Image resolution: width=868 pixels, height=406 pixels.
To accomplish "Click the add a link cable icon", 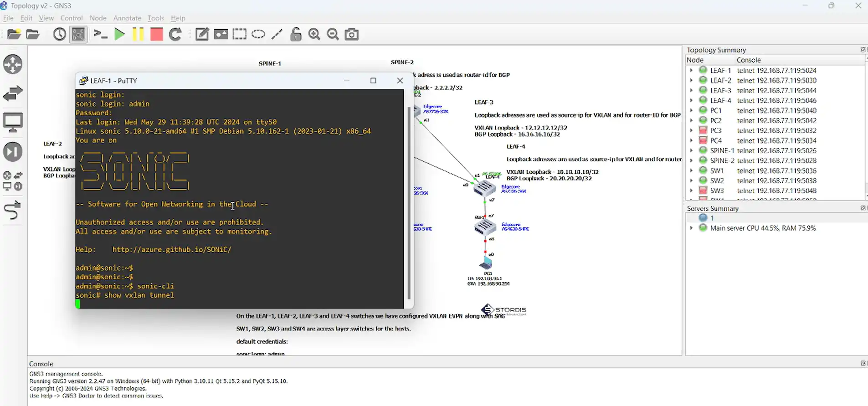I will 12,211.
